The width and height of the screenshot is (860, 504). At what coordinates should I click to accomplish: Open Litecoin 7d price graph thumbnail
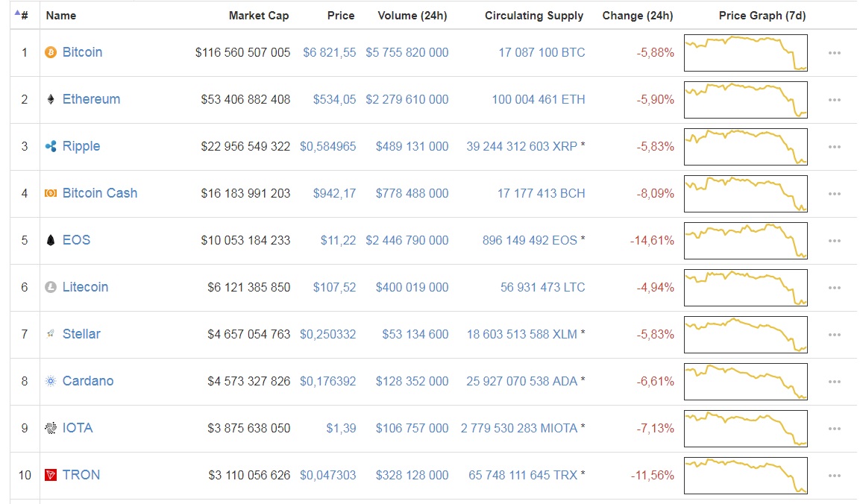pos(745,288)
